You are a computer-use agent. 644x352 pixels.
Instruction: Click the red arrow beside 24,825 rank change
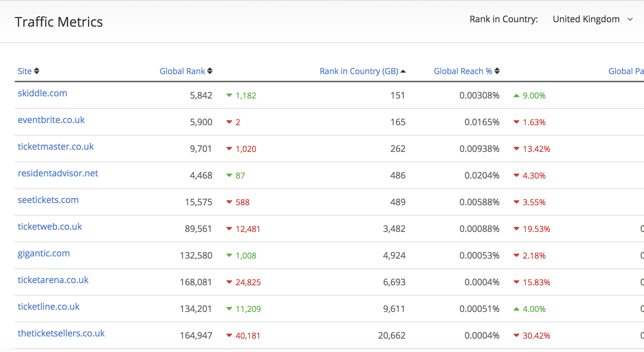pos(229,282)
